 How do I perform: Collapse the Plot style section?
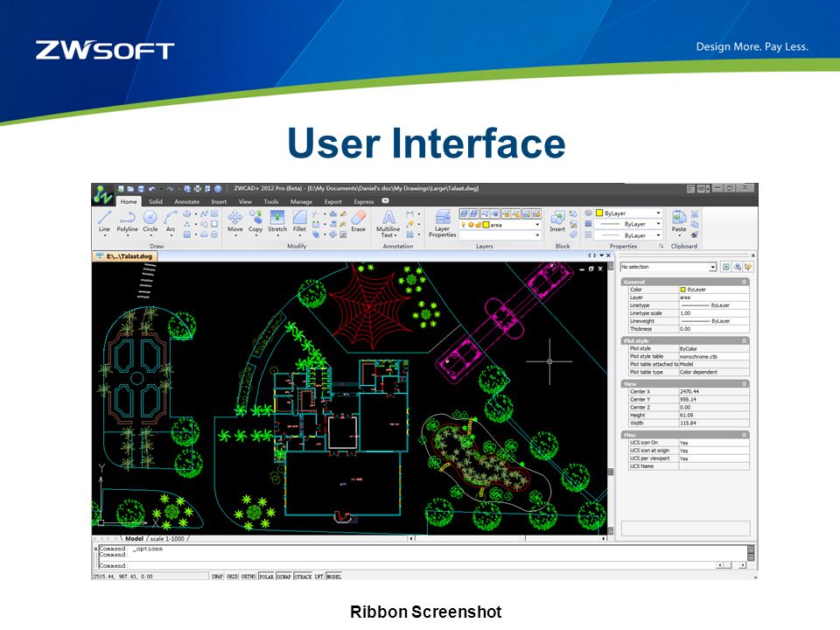(x=744, y=340)
